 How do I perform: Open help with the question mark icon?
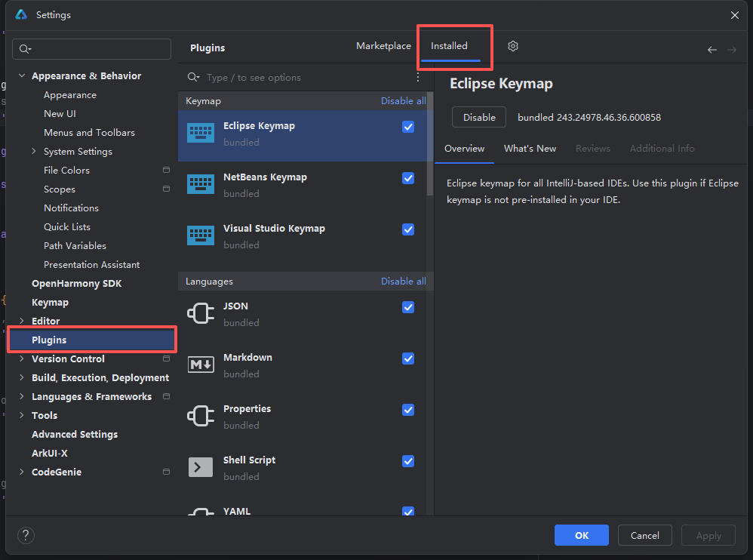pos(26,535)
